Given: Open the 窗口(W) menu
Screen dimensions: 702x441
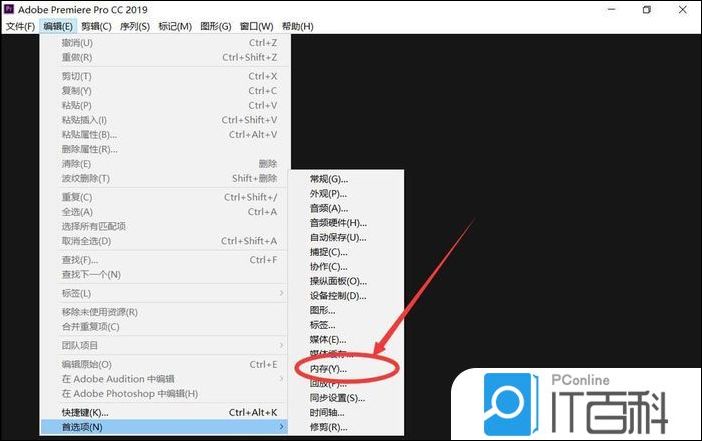Looking at the screenshot, I should pos(257,26).
